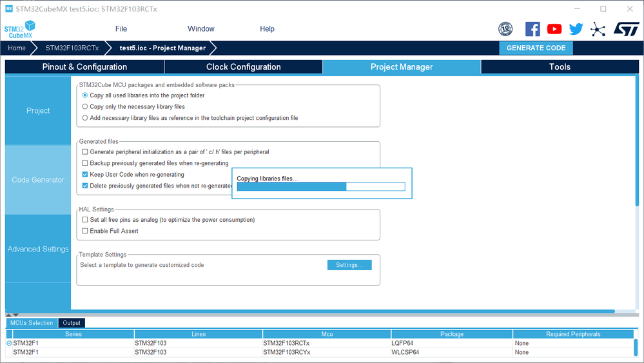Open the Help menu
The width and height of the screenshot is (644, 363).
click(x=267, y=29)
